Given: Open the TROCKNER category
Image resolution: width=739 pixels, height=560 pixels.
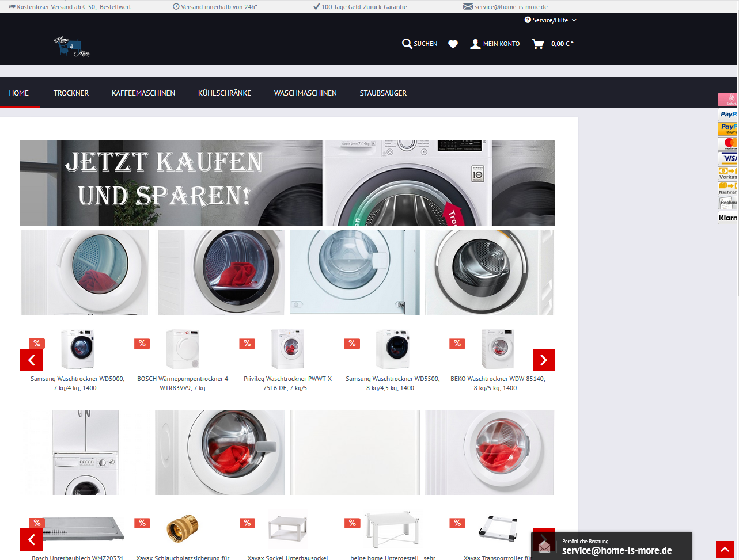Looking at the screenshot, I should (x=71, y=93).
